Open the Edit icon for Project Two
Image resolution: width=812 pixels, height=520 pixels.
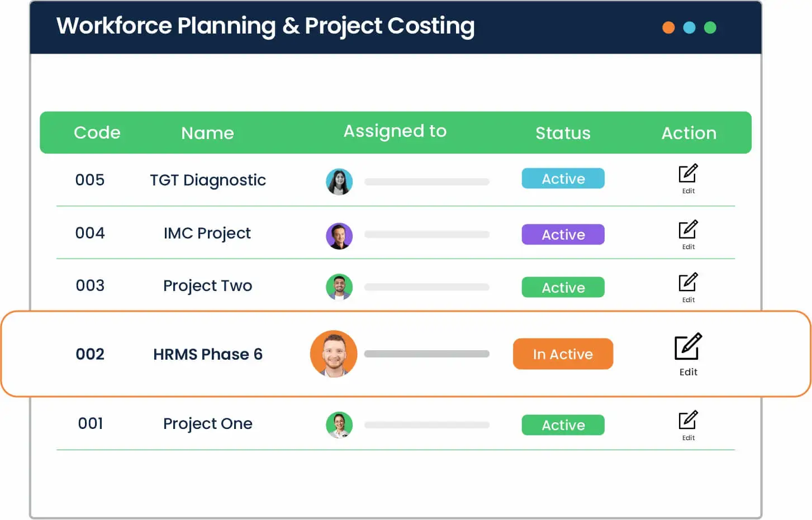point(688,283)
